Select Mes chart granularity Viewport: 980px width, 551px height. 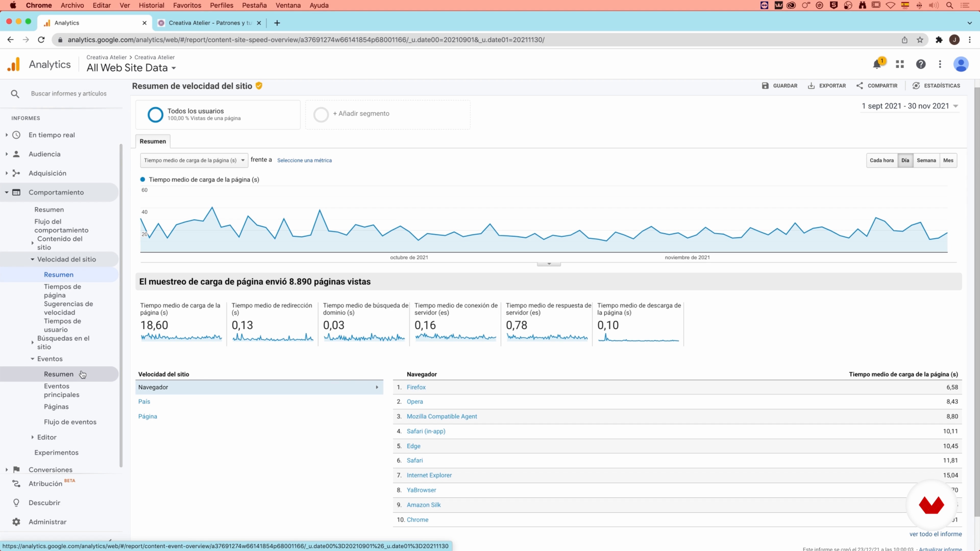[x=948, y=160]
